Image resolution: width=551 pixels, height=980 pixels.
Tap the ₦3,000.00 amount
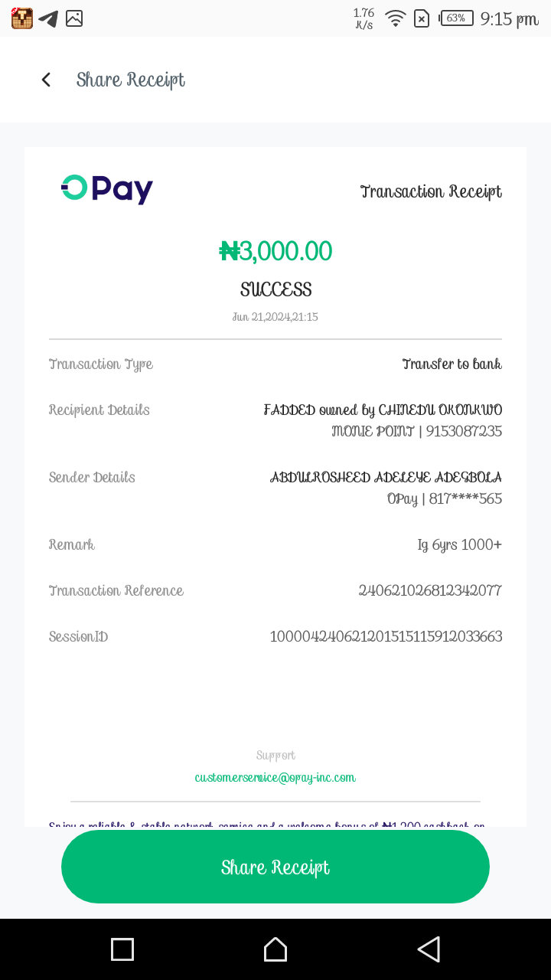click(275, 251)
